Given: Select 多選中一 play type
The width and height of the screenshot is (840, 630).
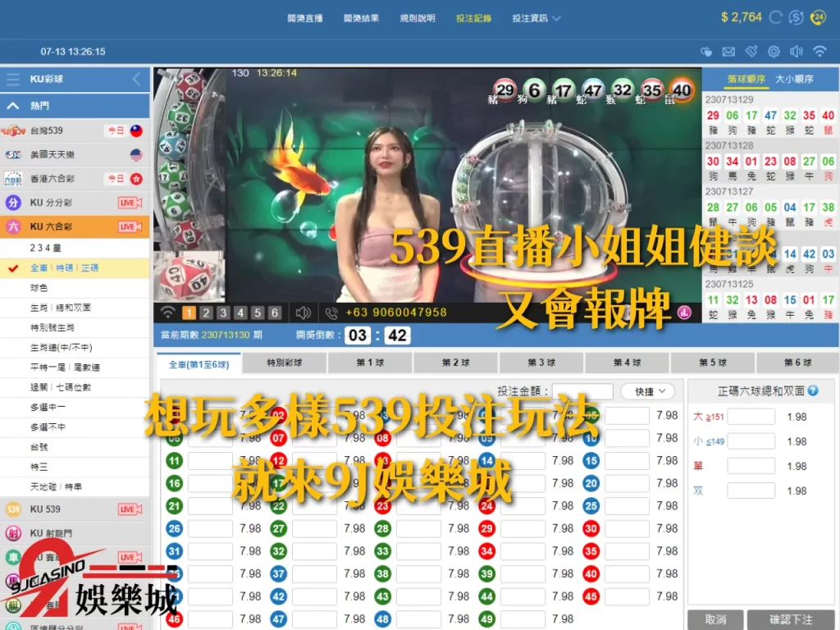Looking at the screenshot, I should 75,407.
